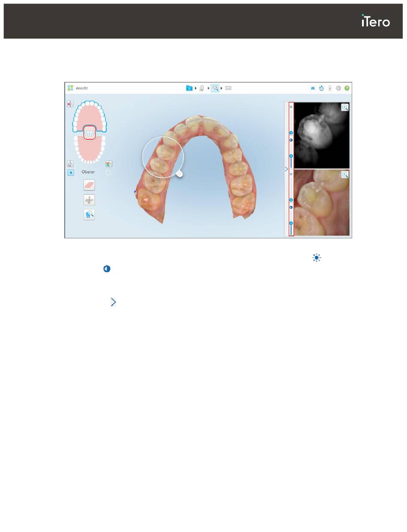Open the iTero home screen icon
Viewport: 407px width, 532px height.
tap(70, 88)
